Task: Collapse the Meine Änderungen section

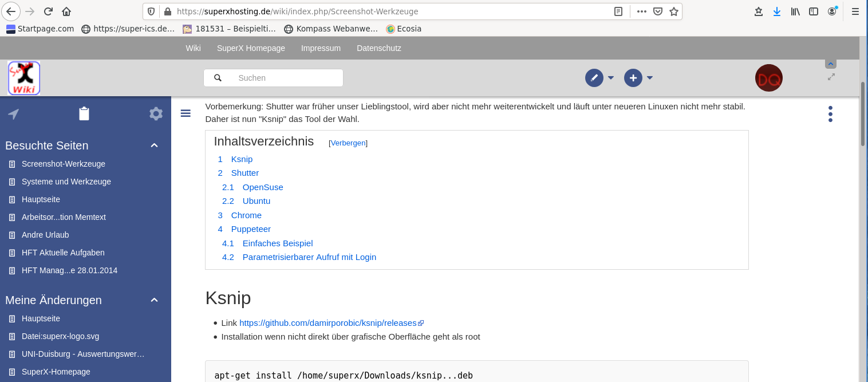Action: 154,300
